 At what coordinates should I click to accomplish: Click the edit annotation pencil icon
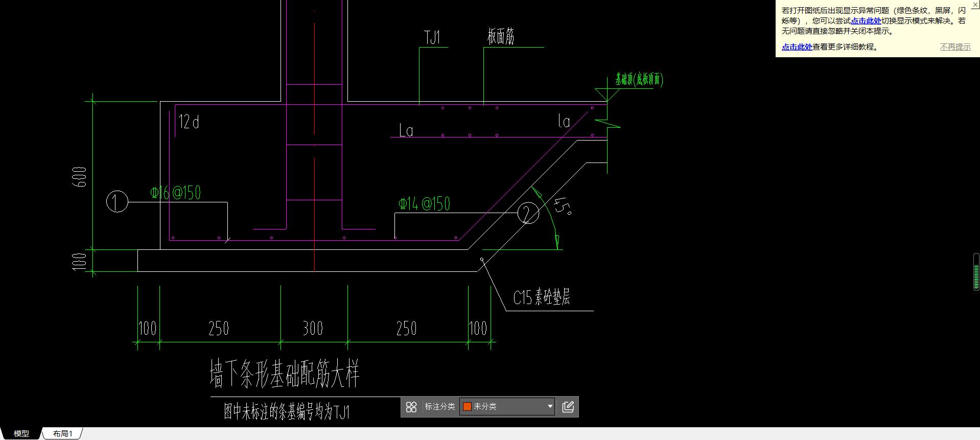point(568,407)
